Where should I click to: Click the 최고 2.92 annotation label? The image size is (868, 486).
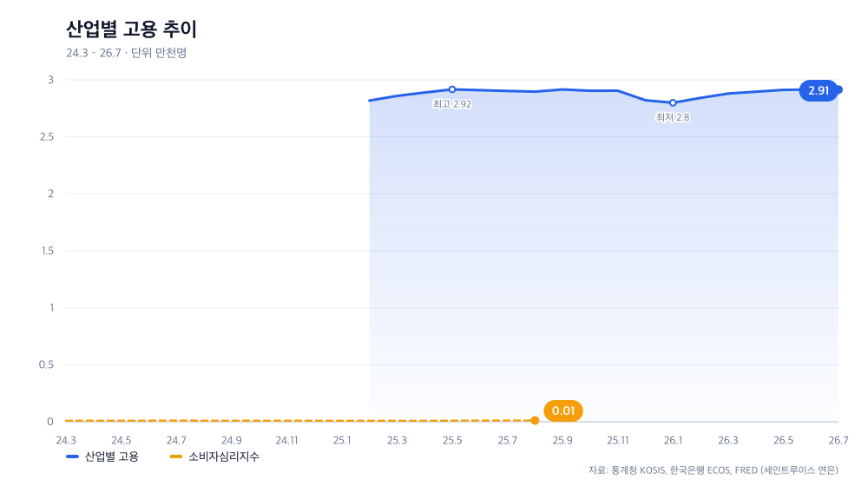click(452, 104)
